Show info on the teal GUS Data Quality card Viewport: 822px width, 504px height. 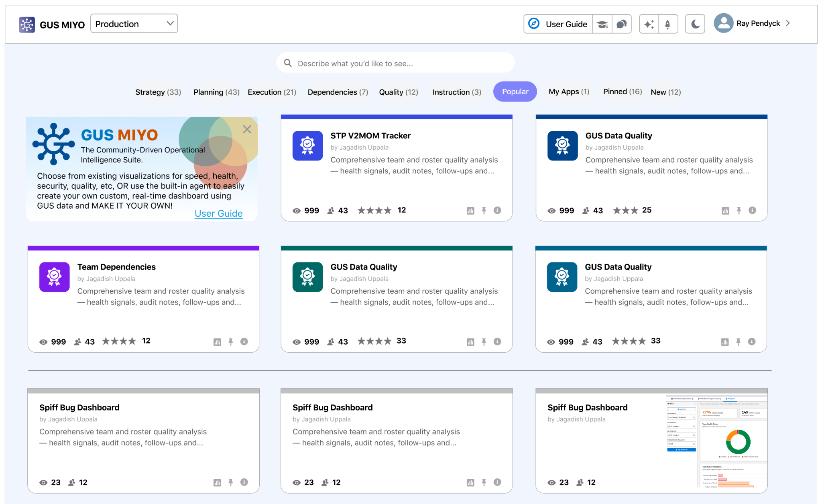coord(497,341)
